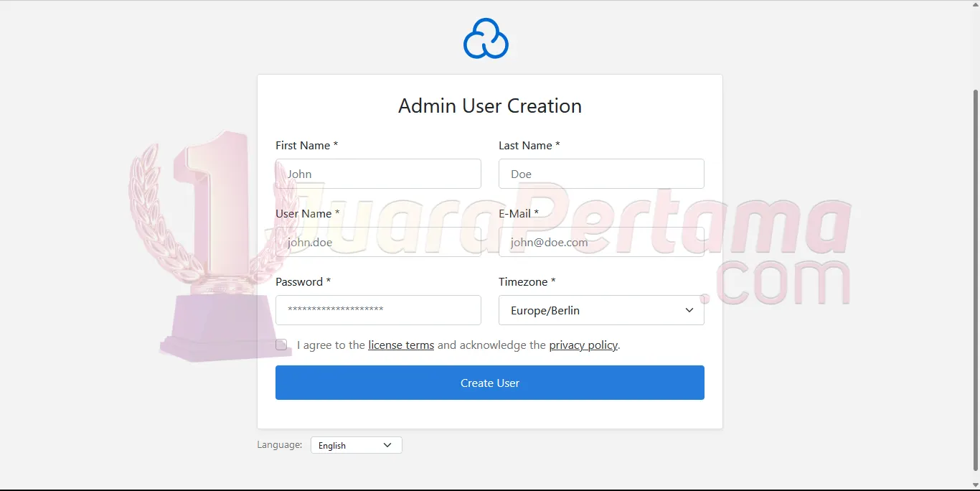
Task: Focus the Last Name input field
Action: [x=601, y=174]
